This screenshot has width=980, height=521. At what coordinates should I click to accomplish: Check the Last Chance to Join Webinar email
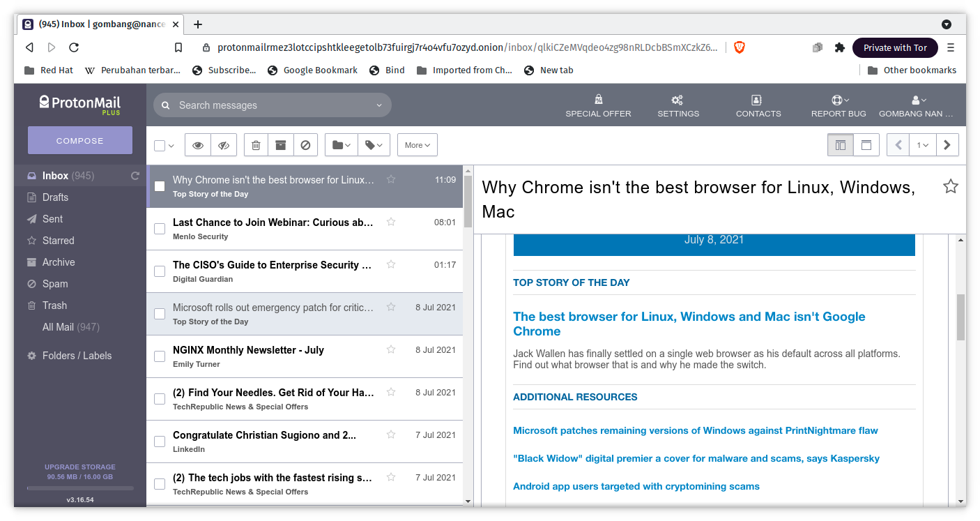(160, 229)
